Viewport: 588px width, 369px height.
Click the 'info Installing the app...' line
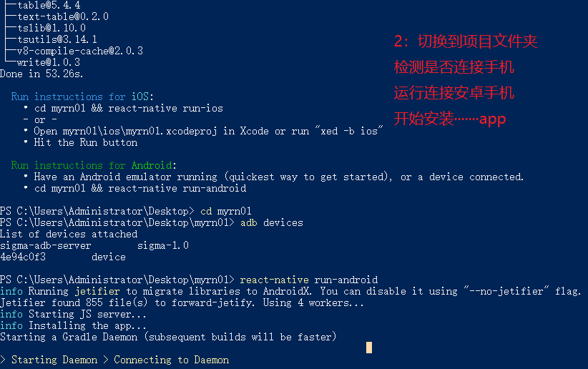73,325
